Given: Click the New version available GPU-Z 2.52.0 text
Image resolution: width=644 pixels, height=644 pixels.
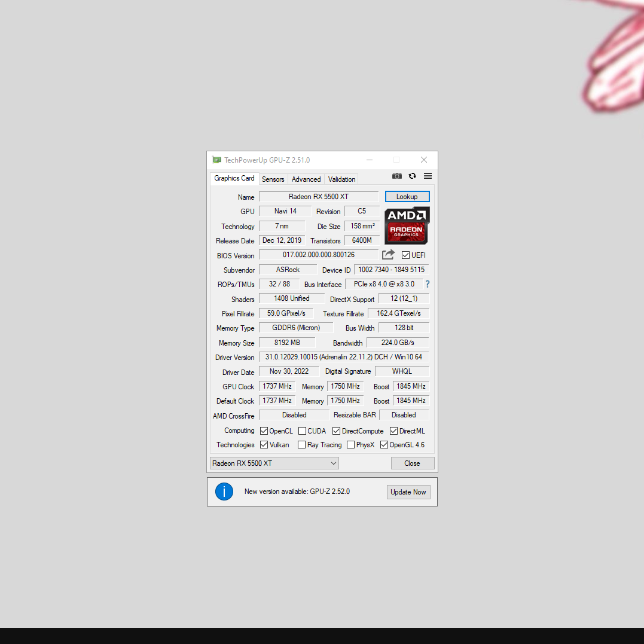Looking at the screenshot, I should [x=297, y=492].
